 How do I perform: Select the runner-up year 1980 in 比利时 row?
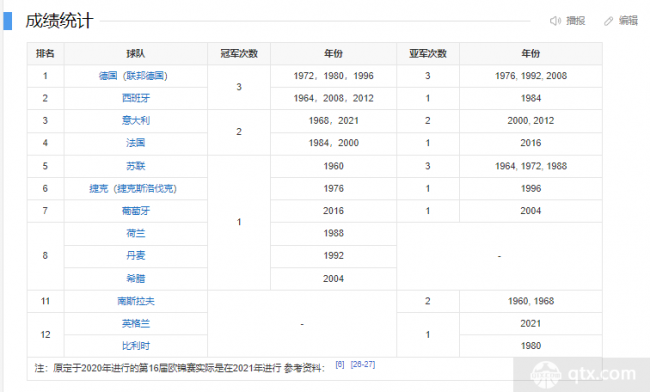pos(531,346)
